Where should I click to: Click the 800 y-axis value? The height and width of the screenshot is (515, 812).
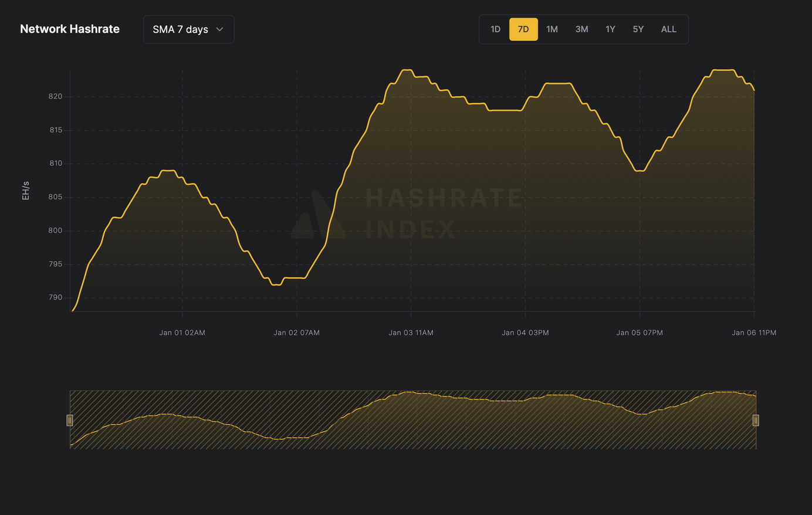point(55,231)
